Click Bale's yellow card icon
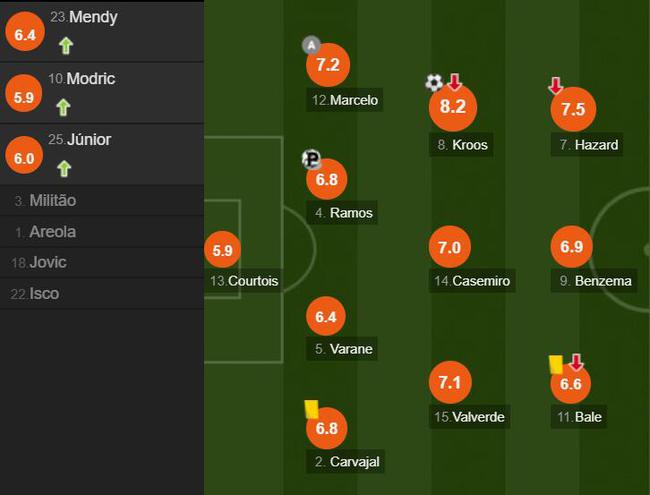The image size is (650, 495). (556, 364)
